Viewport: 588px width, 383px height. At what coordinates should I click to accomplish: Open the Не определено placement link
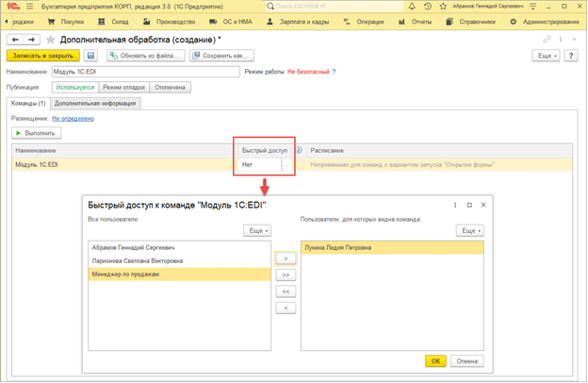[x=73, y=118]
